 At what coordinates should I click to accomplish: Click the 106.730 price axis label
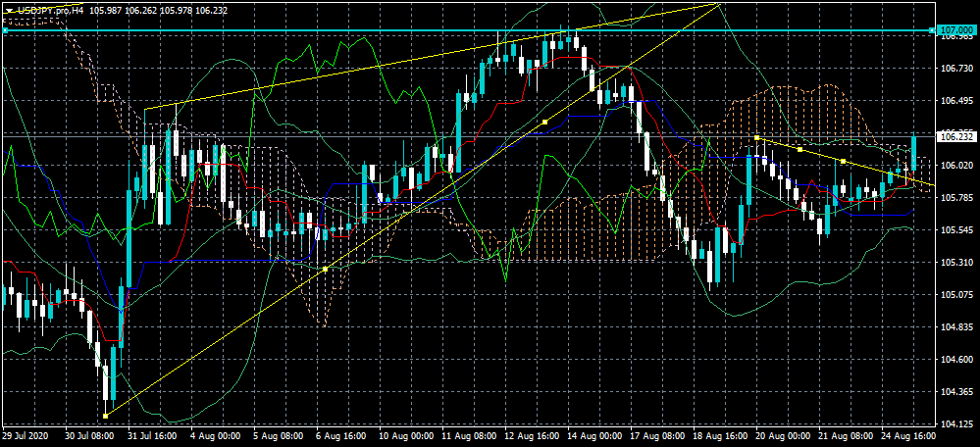[x=955, y=68]
